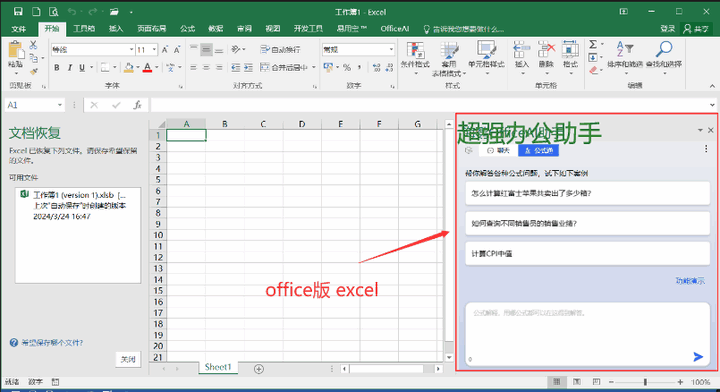Viewport: 720px width, 392px height.
Task: Select Middle Align vertical alignment
Action: click(206, 50)
